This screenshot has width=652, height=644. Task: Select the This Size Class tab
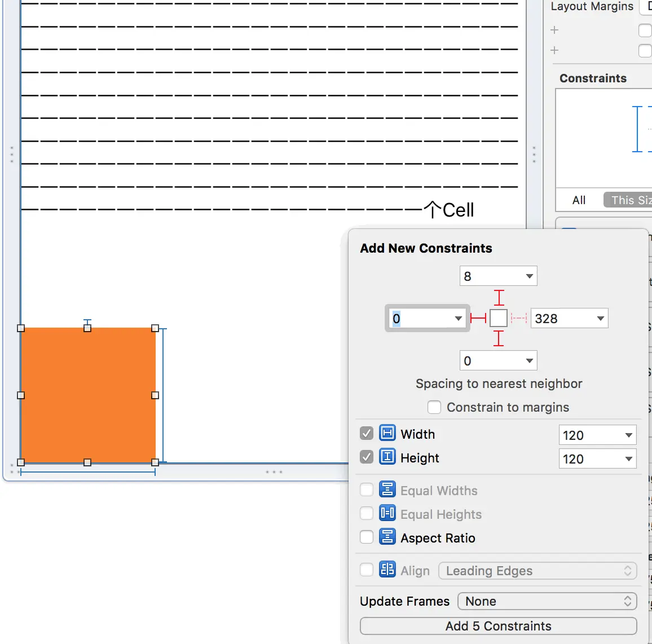[x=628, y=200]
